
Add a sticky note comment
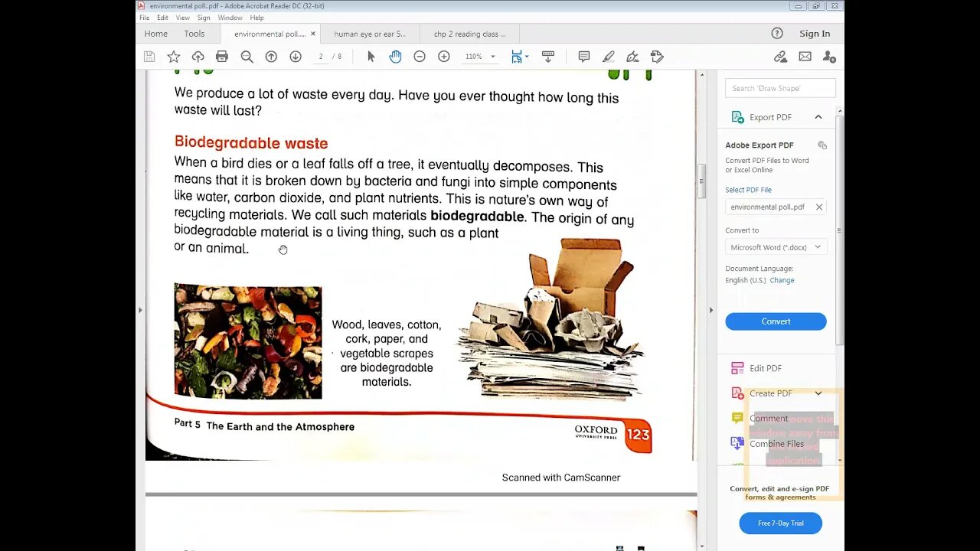click(584, 57)
